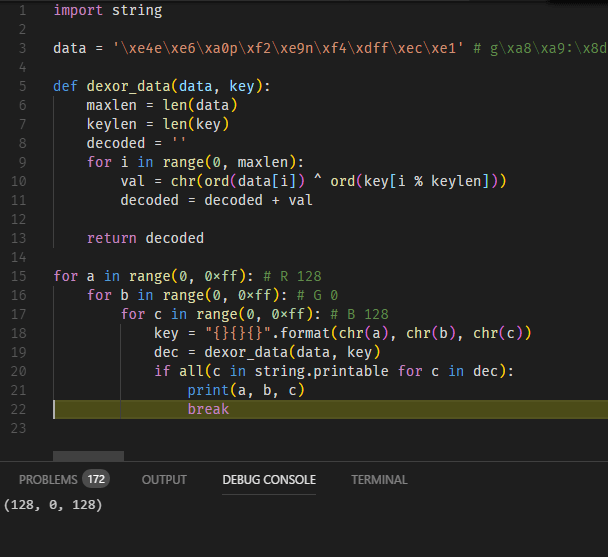
Task: Click 'maxlen = len(data)' on line 6
Action: pos(162,105)
